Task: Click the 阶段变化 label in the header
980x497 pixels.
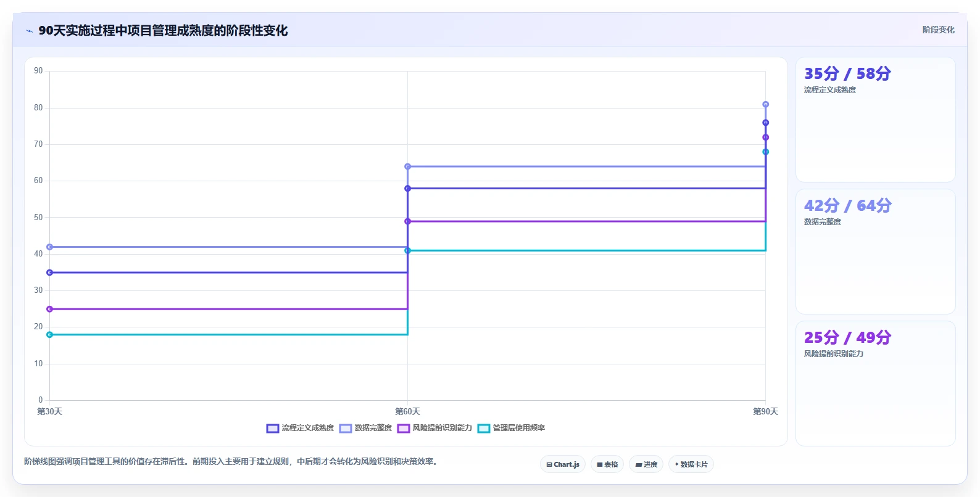Action: click(938, 30)
